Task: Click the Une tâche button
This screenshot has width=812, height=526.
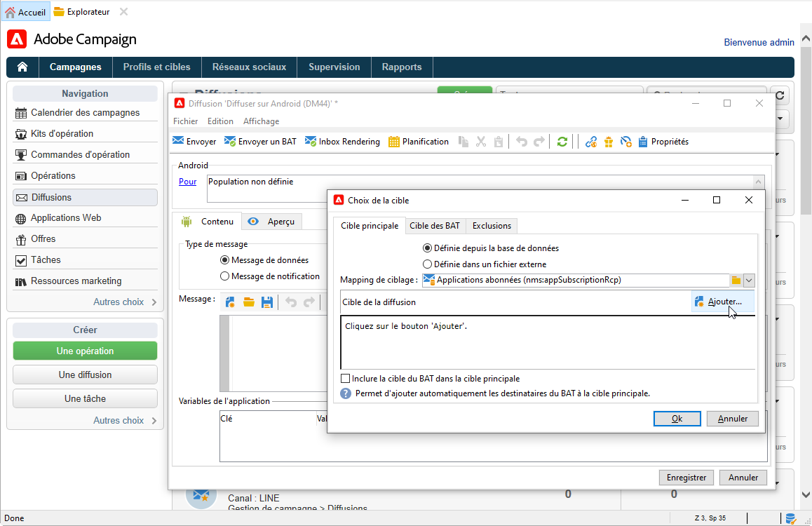Action: pos(85,398)
